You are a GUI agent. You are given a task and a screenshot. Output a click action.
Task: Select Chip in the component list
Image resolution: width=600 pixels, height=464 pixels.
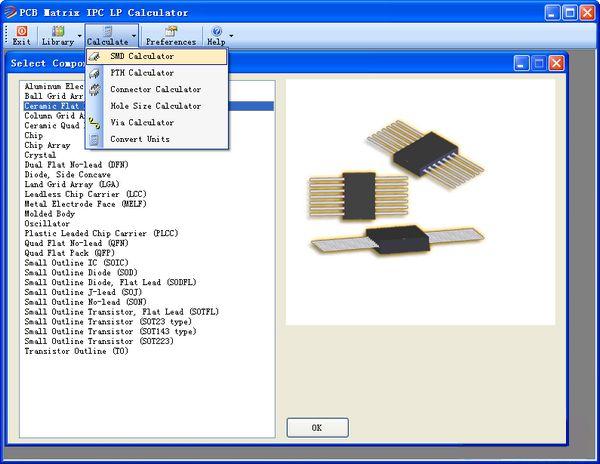(34, 135)
